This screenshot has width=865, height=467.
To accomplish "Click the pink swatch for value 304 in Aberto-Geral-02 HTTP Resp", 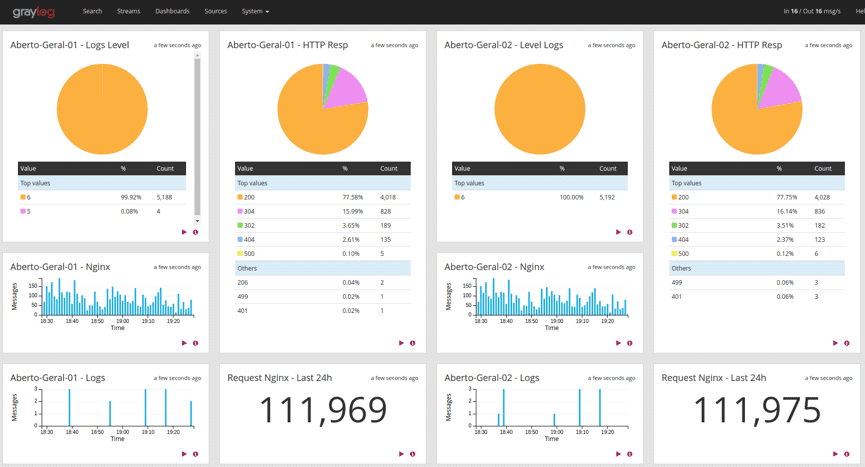I will point(674,211).
